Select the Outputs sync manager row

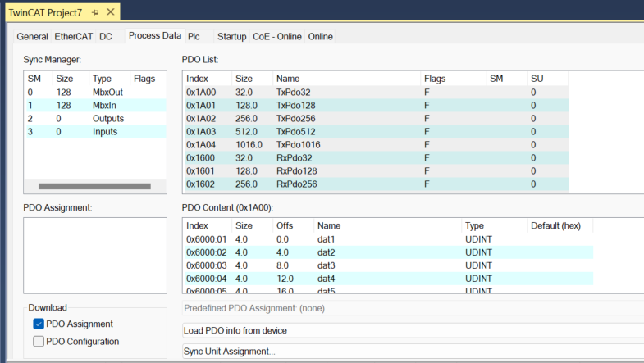(x=96, y=119)
